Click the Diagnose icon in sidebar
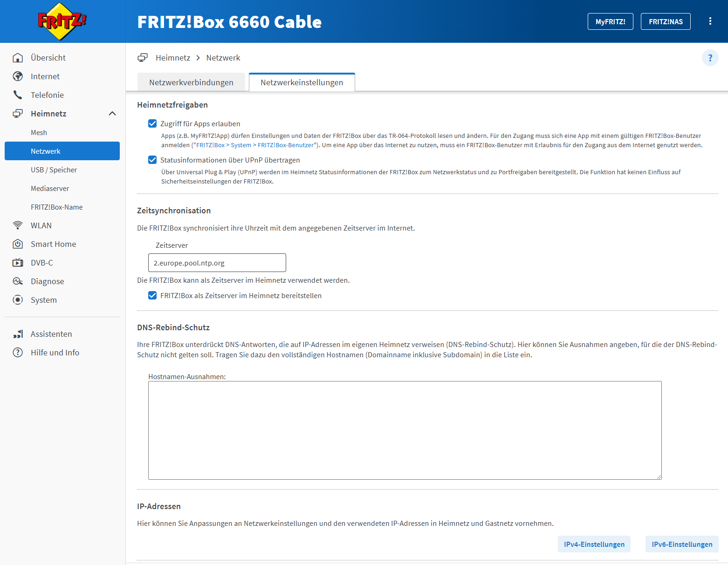728x565 pixels. pos(18,281)
